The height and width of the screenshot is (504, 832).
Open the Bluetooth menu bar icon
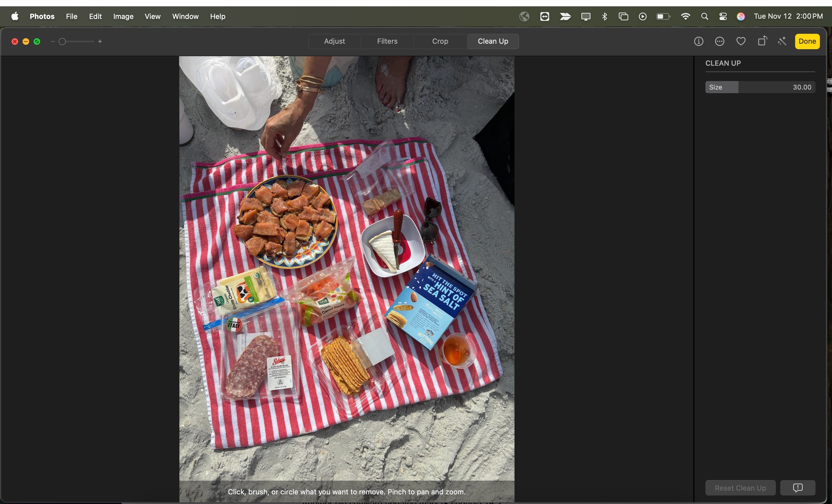click(604, 16)
